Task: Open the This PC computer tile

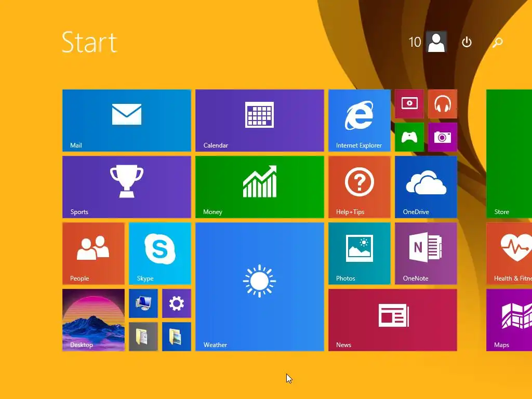Action: click(143, 303)
